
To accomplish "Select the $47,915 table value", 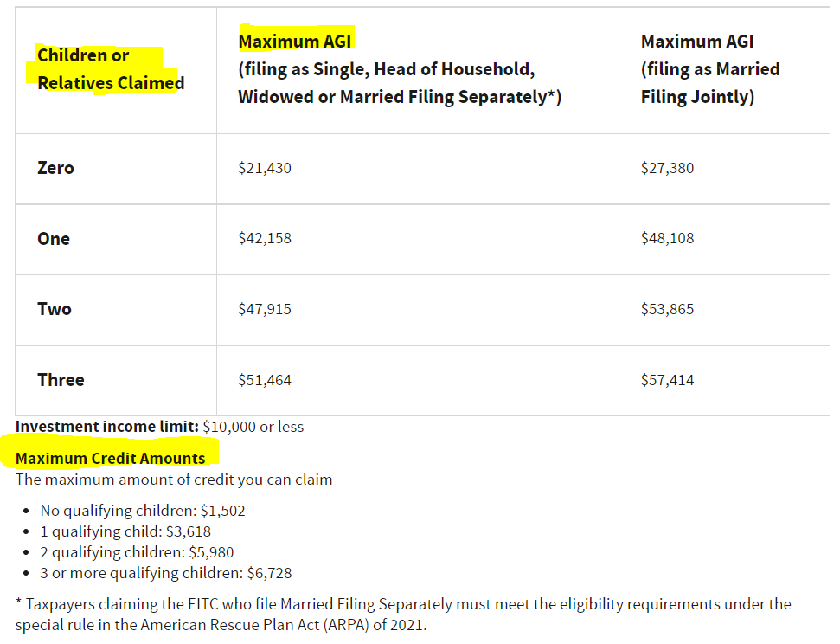I will 265,309.
